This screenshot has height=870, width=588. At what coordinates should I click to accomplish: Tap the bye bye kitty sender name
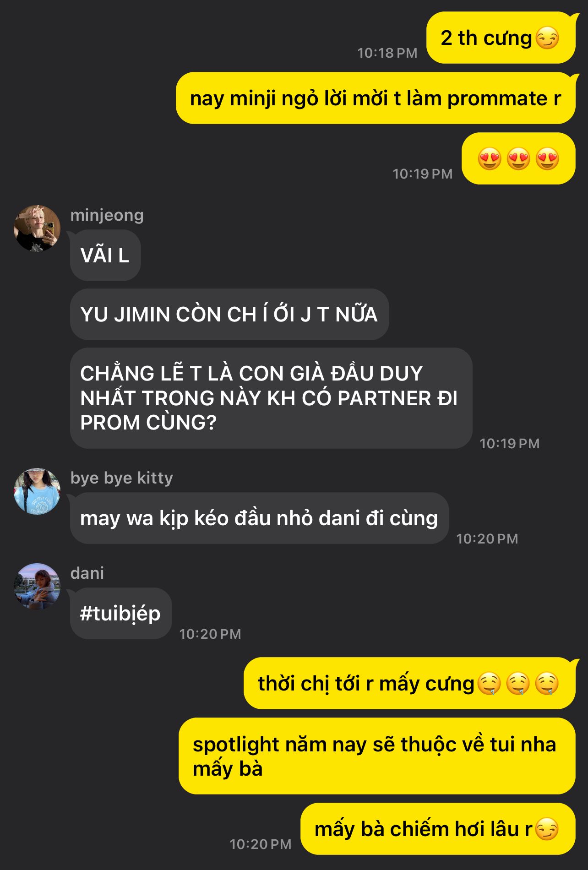pyautogui.click(x=121, y=478)
